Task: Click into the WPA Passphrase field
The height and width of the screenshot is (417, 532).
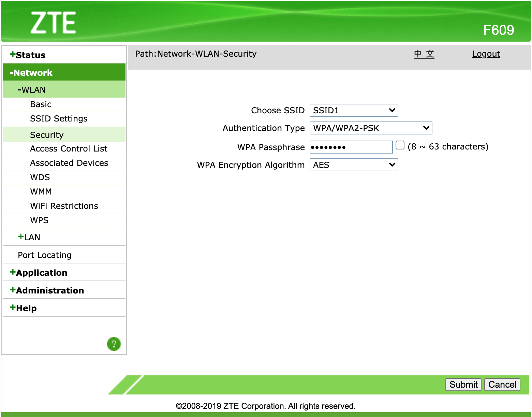Action: click(351, 147)
